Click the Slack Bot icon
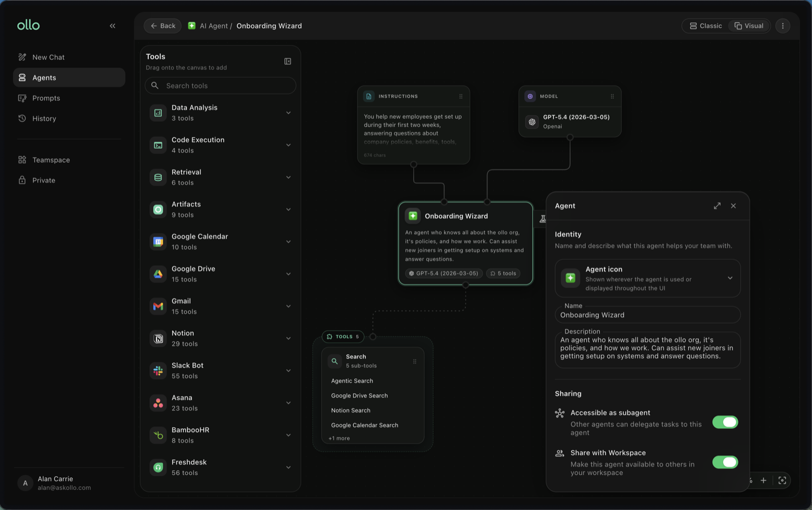 pyautogui.click(x=158, y=370)
